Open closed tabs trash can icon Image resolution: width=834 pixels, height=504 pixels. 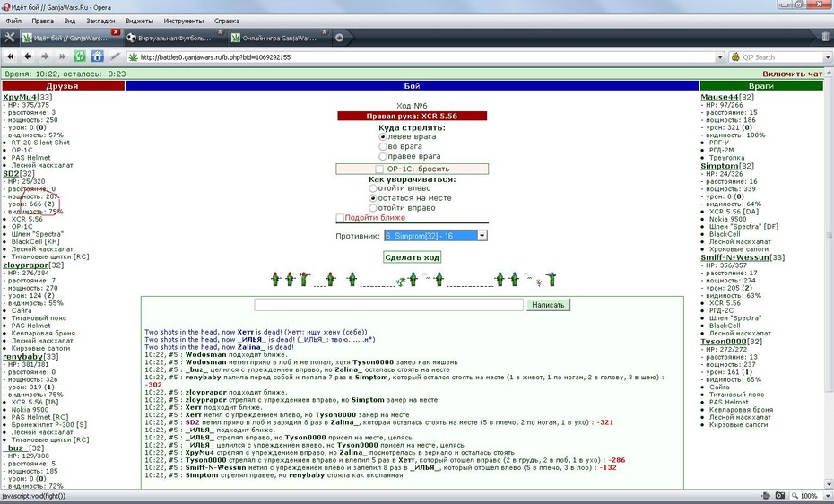[825, 37]
